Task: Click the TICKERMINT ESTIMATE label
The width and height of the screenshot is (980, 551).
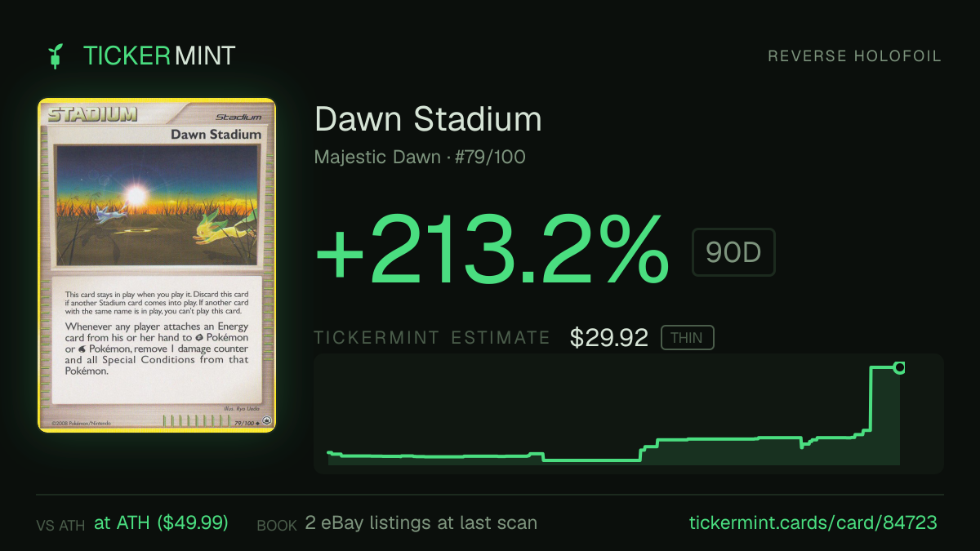Action: (433, 338)
